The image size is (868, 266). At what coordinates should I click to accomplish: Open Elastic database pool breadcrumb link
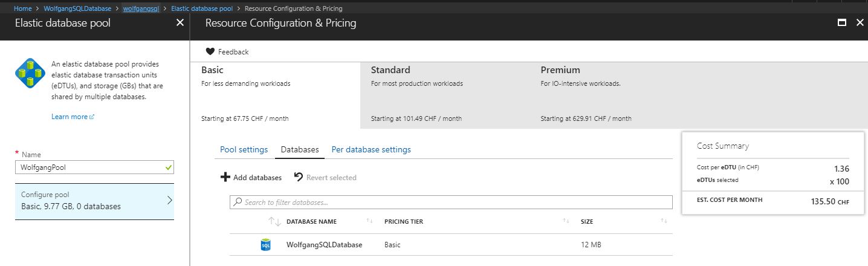201,8
